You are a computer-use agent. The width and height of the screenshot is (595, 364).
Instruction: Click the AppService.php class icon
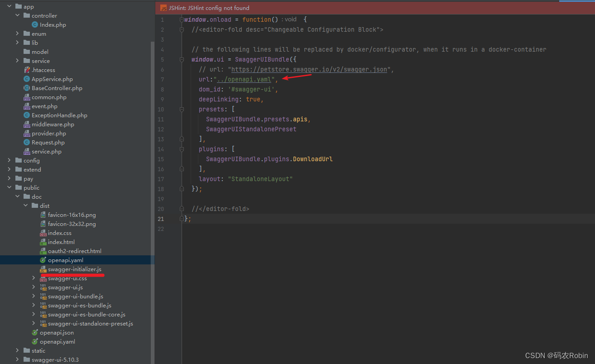(x=27, y=79)
